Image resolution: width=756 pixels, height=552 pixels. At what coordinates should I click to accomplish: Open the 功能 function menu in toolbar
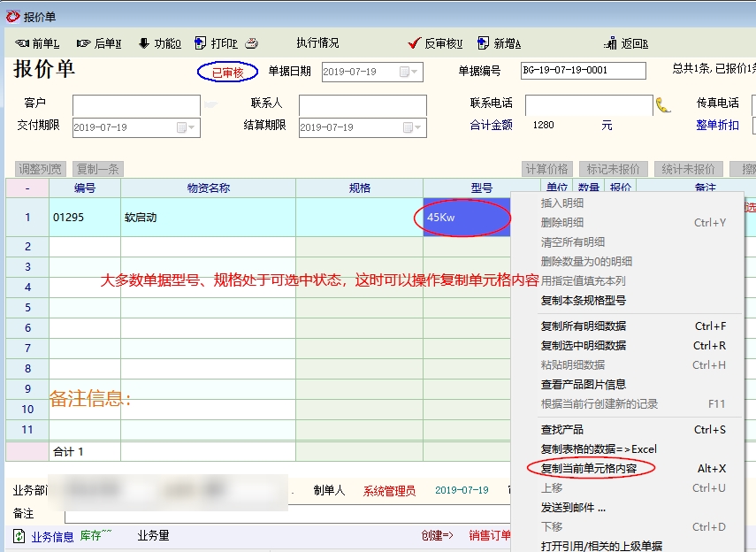159,43
